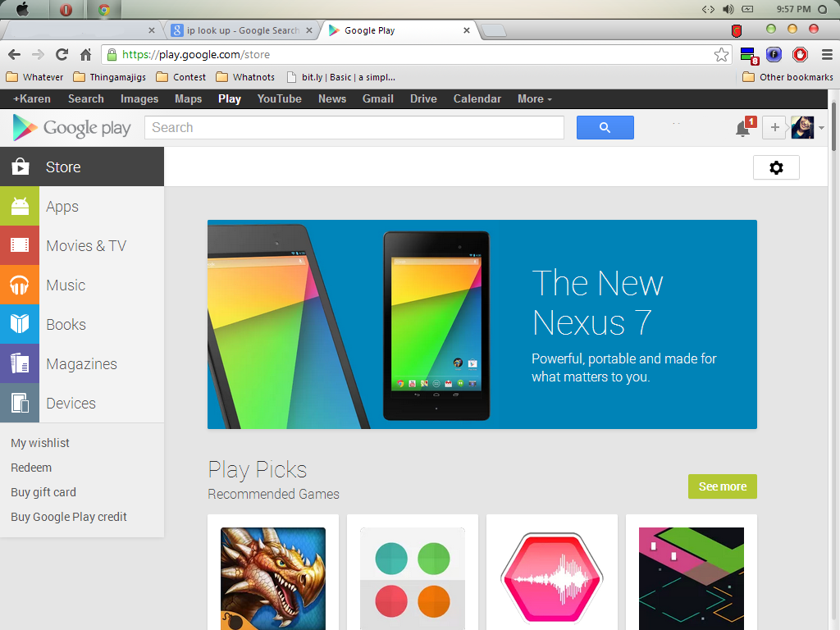Open the four colored dots game

coord(413,578)
